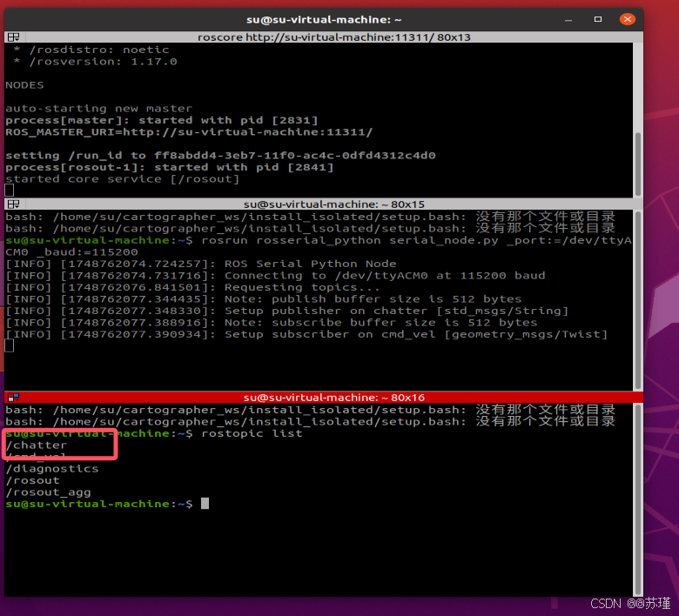The width and height of the screenshot is (679, 616).
Task: Click Setup subscriber on cmd_vel line
Action: click(306, 334)
